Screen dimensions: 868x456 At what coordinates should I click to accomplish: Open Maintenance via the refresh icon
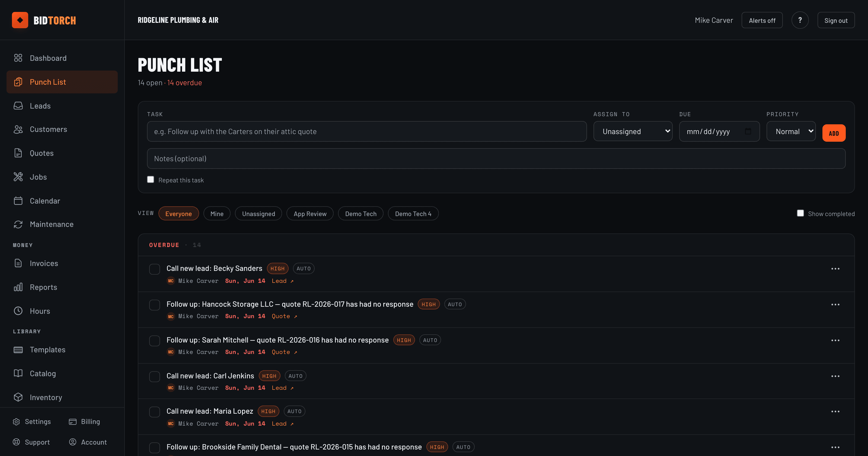tap(18, 224)
